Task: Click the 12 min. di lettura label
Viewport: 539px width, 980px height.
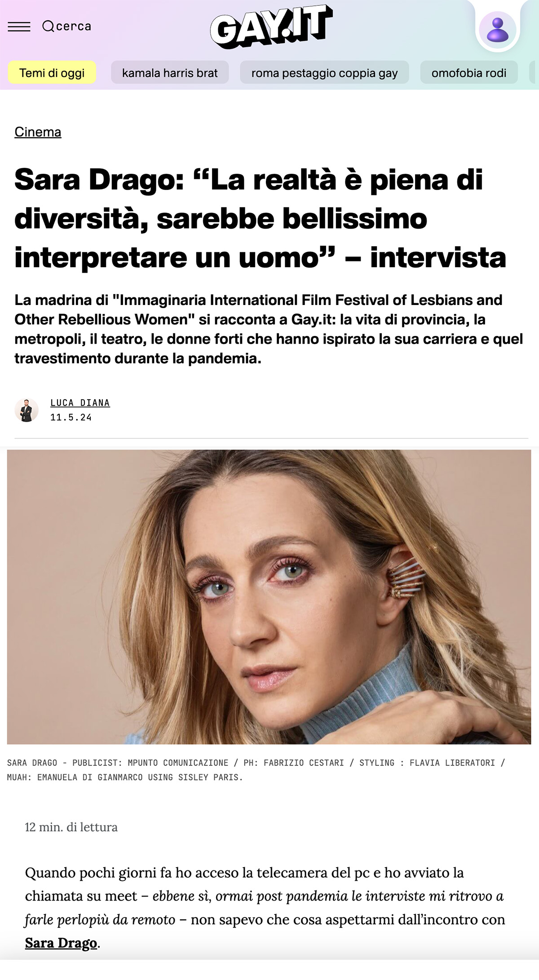Action: pos(71,827)
